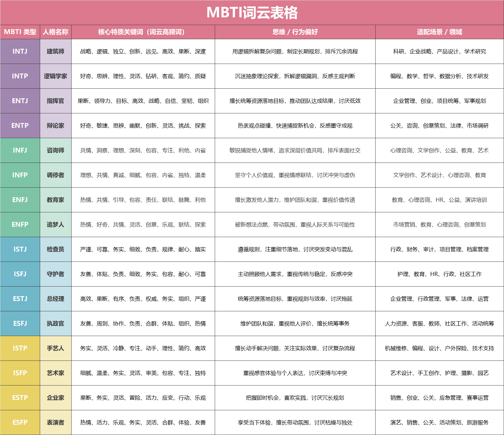This screenshot has height=435, width=504.
Task: Select the 核心特质关键词 column header
Action: point(143,32)
